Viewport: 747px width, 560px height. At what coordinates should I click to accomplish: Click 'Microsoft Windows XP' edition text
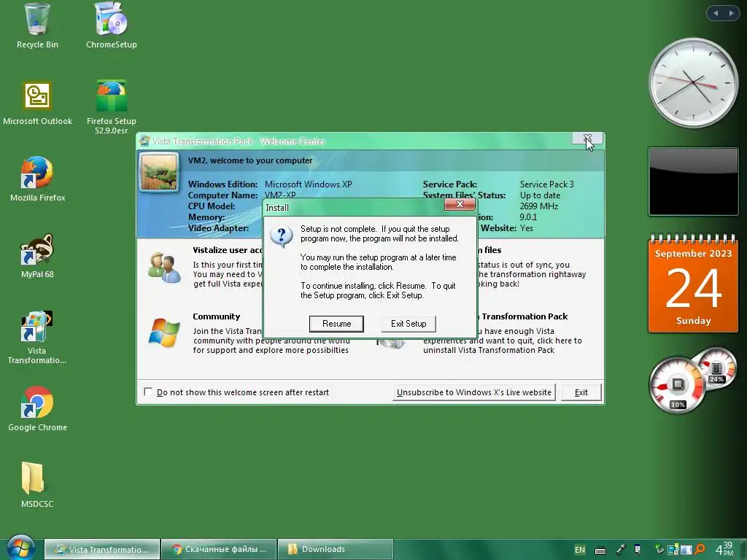[309, 184]
